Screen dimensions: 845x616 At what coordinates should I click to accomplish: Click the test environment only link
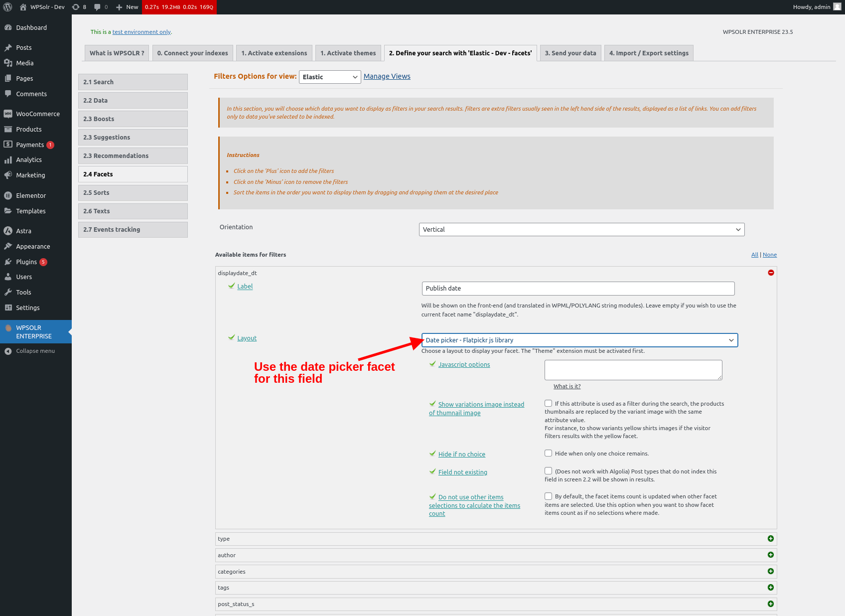141,32
